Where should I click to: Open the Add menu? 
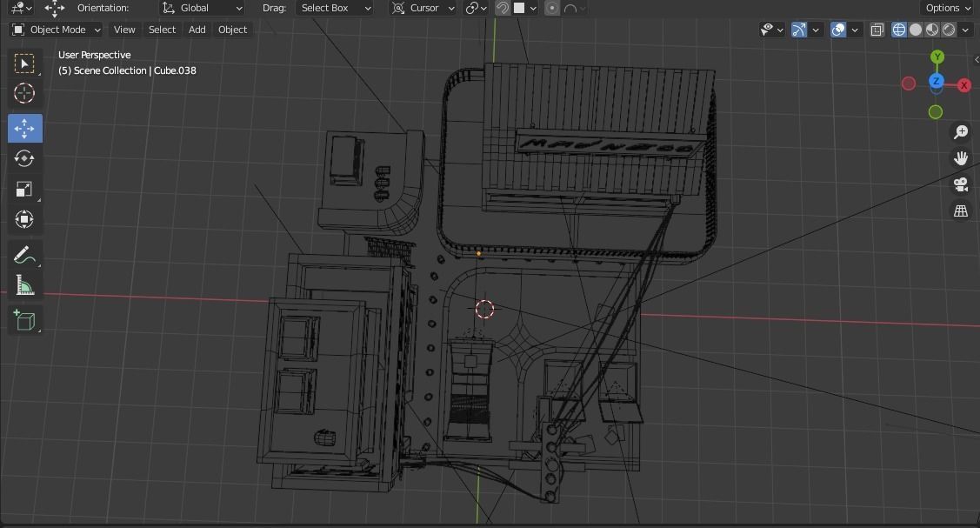[197, 29]
